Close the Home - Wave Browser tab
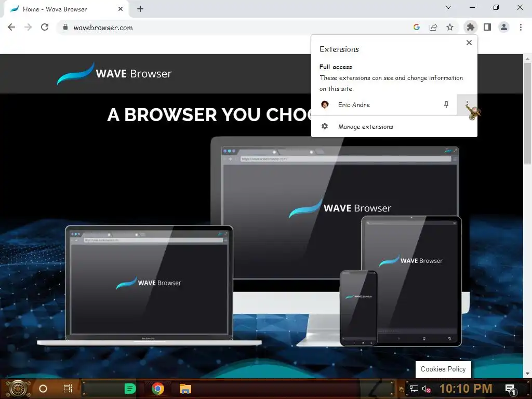This screenshot has height=399, width=532. click(x=121, y=9)
